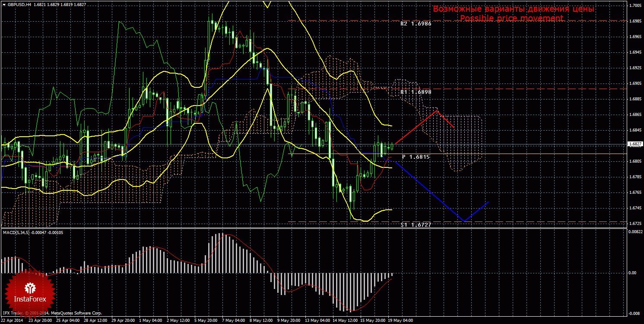
Task: Select the red upward projection line peak
Action: pos(437,111)
